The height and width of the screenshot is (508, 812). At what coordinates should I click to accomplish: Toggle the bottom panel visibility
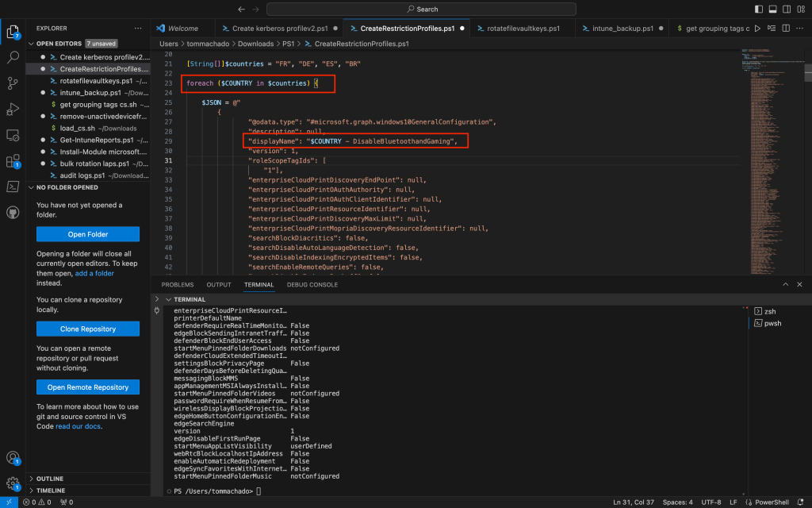click(773, 9)
